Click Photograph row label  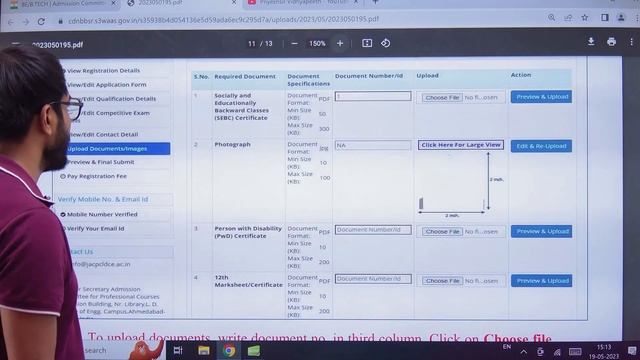(x=232, y=144)
